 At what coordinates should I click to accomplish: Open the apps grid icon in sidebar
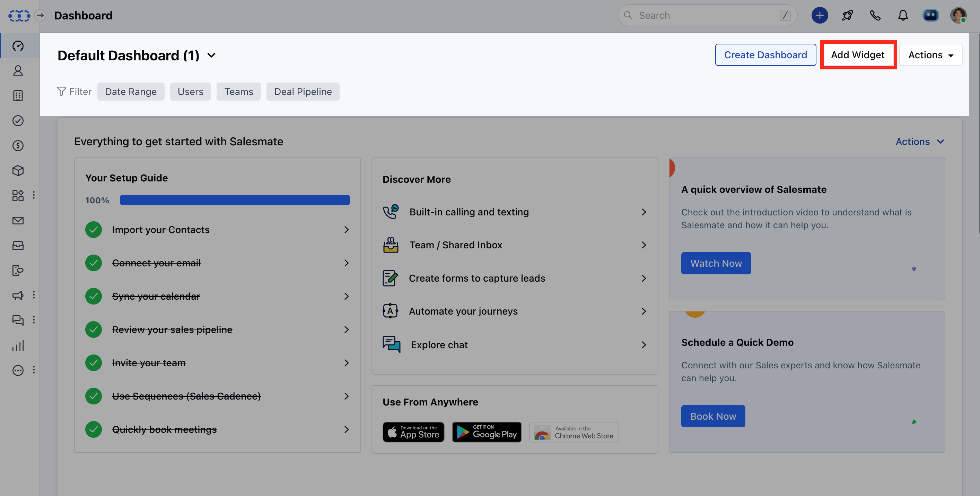[18, 195]
